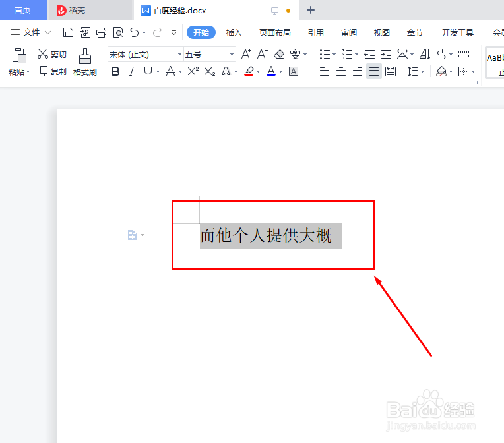
Task: Switch to the 页面布局 ribbon tab
Action: click(x=275, y=32)
